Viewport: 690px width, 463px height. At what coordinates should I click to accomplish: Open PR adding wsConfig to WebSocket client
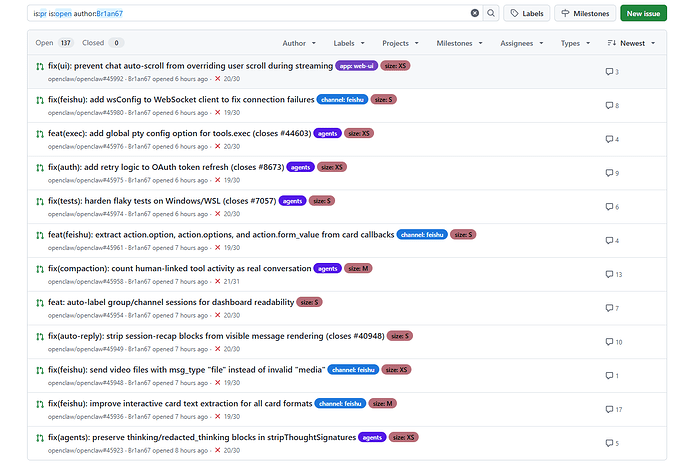coord(181,99)
